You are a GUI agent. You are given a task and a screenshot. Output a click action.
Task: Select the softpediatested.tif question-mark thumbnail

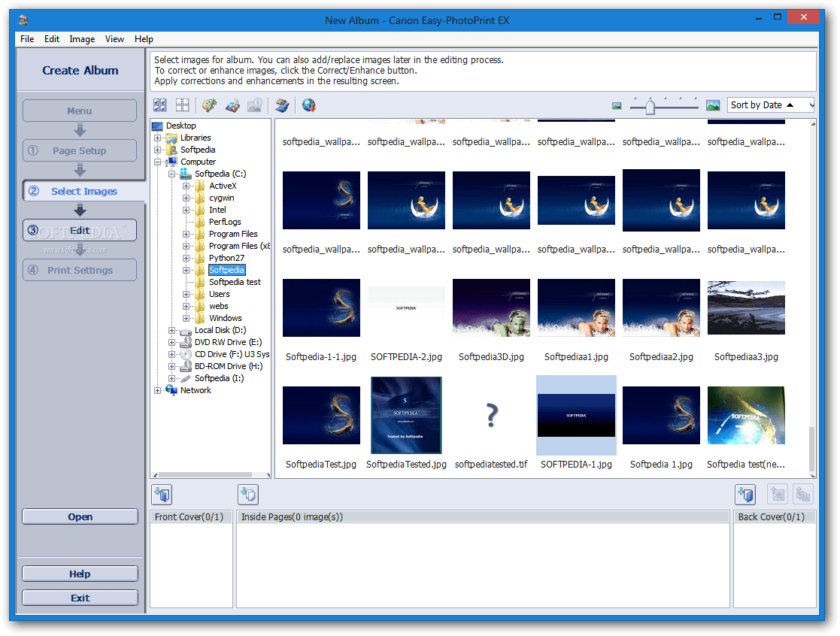coord(491,416)
